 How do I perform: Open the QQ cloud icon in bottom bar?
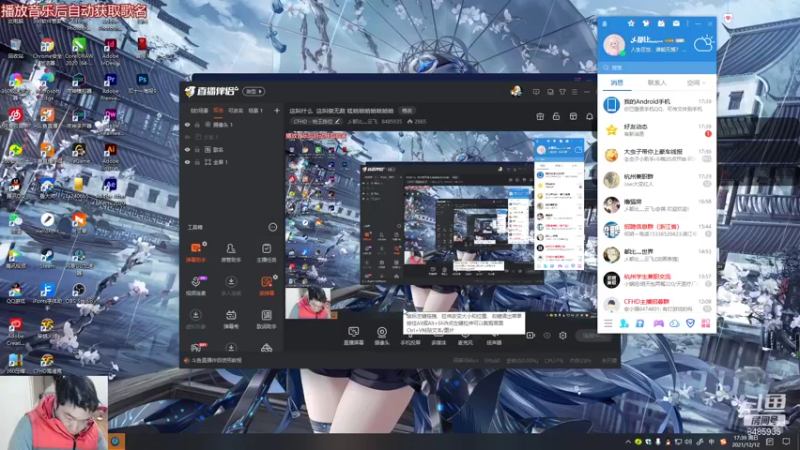674,323
